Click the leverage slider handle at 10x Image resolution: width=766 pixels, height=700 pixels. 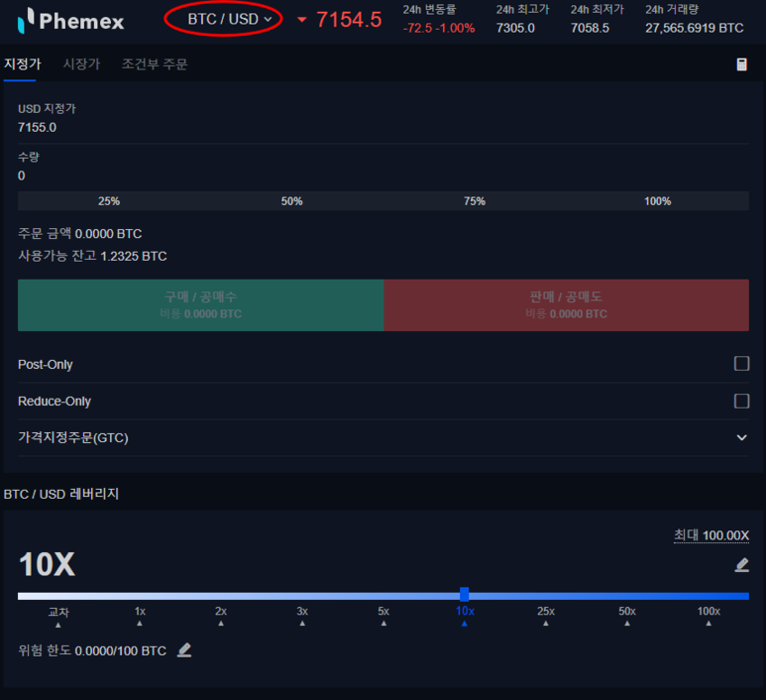(x=464, y=595)
